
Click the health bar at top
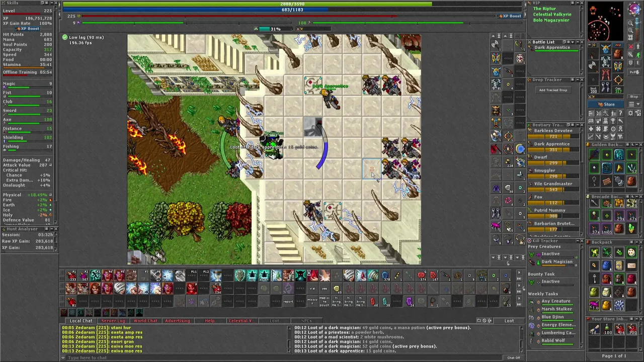coord(292,4)
